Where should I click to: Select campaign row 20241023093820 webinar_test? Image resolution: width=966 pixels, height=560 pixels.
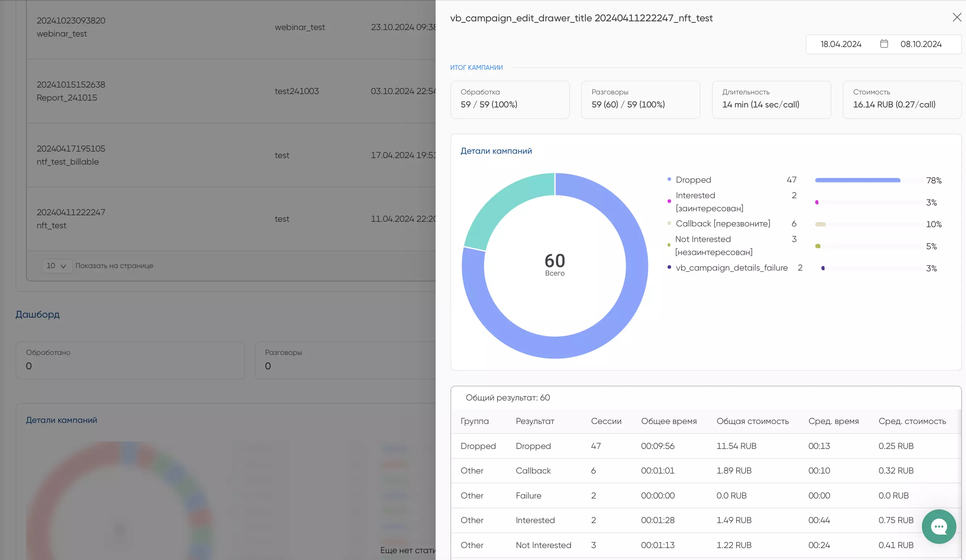point(71,27)
